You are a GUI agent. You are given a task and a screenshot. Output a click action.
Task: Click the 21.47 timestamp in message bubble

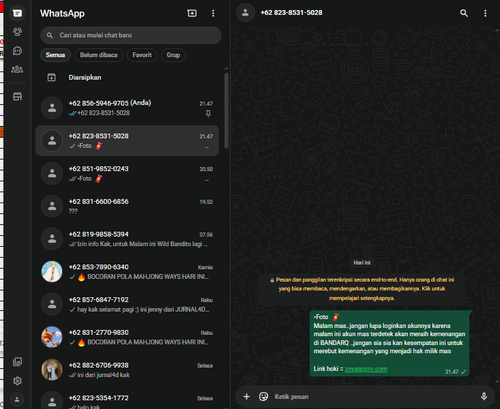point(452,372)
